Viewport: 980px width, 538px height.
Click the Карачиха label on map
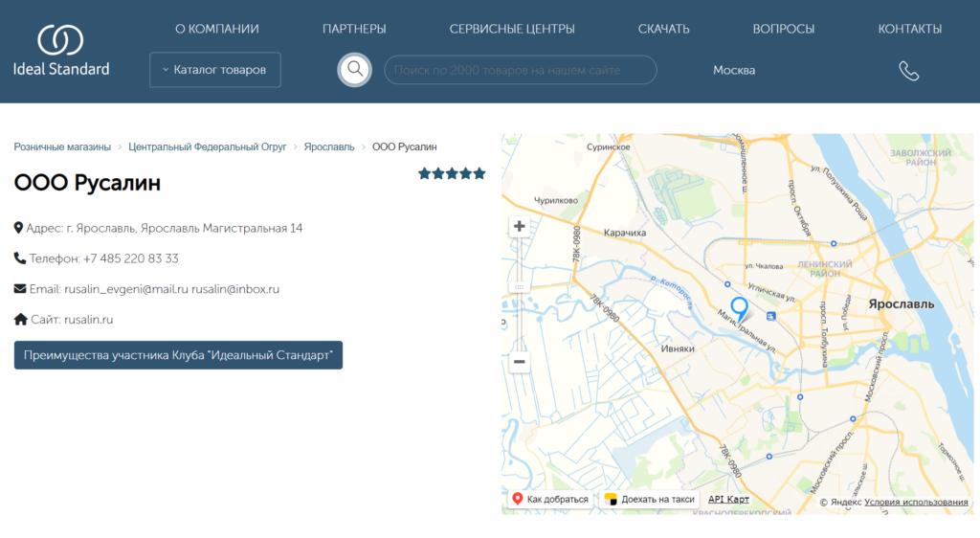(625, 233)
